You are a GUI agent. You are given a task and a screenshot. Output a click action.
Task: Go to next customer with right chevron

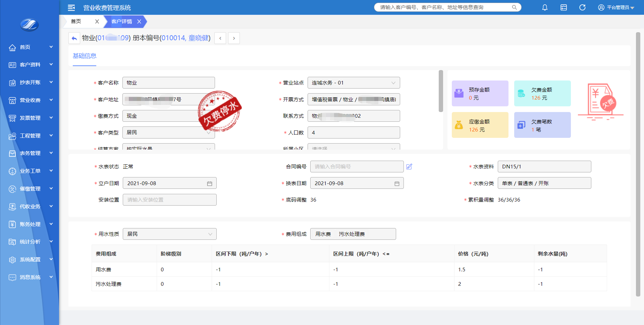(234, 38)
